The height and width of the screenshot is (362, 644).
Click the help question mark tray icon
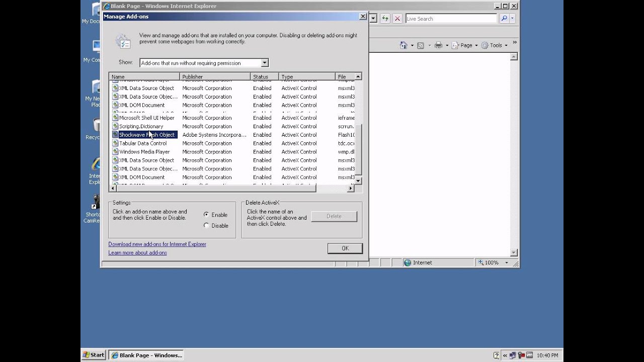(x=497, y=355)
